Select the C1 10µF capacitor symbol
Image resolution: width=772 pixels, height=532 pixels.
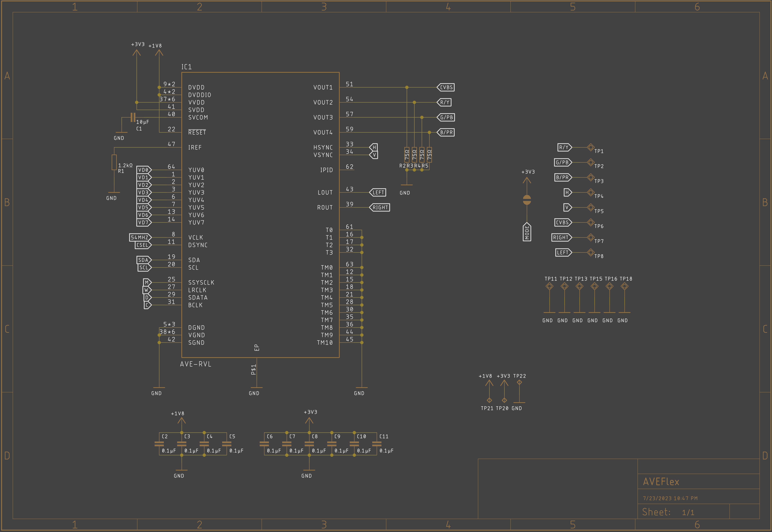[x=133, y=117]
